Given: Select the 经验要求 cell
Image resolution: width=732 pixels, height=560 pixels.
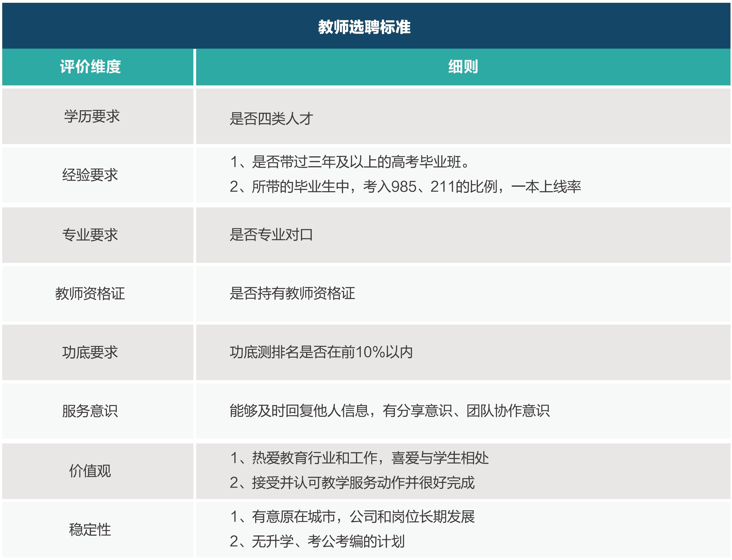Looking at the screenshot, I should point(90,175).
